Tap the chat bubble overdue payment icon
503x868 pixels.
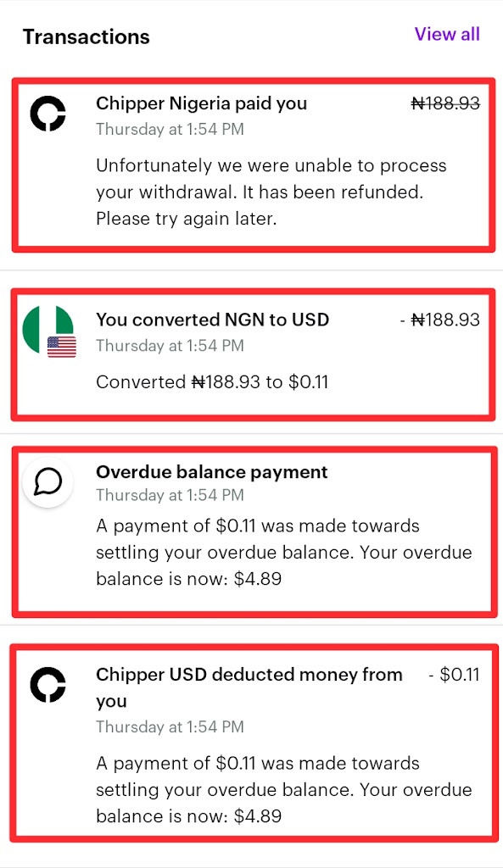[x=48, y=482]
